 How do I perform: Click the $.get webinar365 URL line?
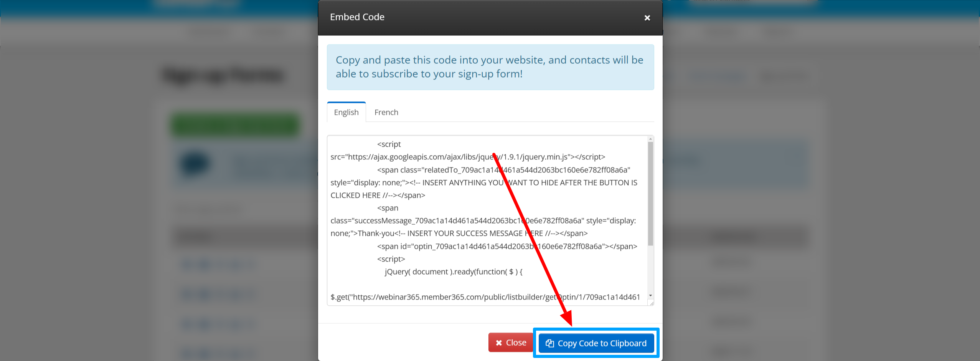point(485,297)
